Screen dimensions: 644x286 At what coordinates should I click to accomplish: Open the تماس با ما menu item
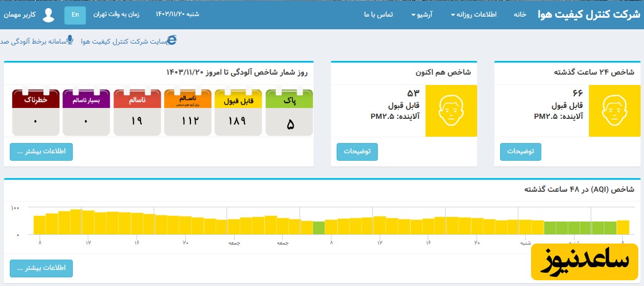[378, 14]
